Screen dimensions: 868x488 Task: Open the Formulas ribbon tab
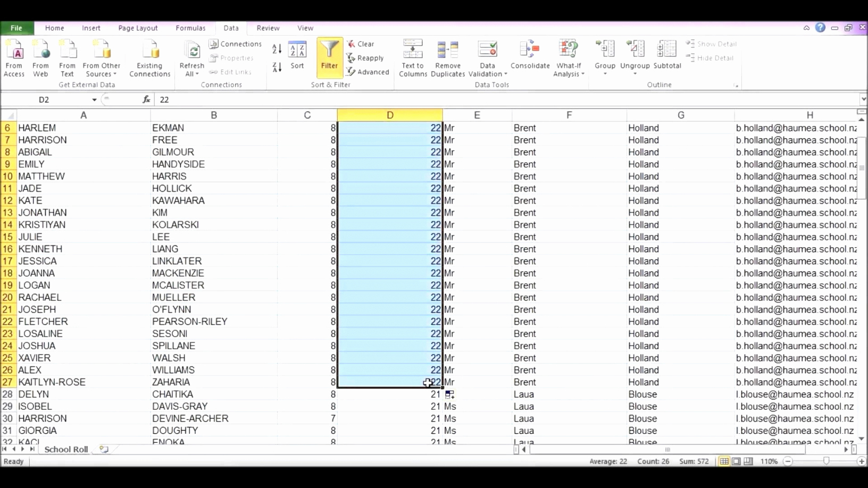[190, 28]
